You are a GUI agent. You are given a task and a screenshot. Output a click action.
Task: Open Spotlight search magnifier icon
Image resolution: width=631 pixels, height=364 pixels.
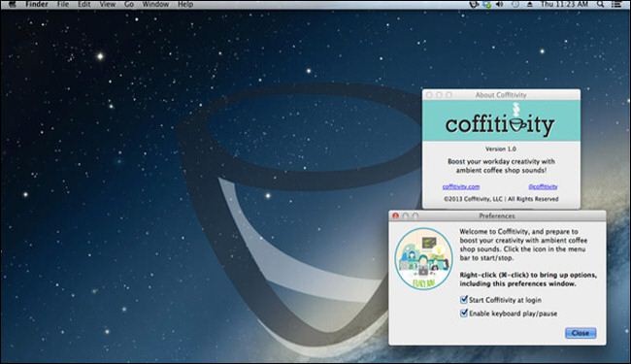click(x=600, y=4)
